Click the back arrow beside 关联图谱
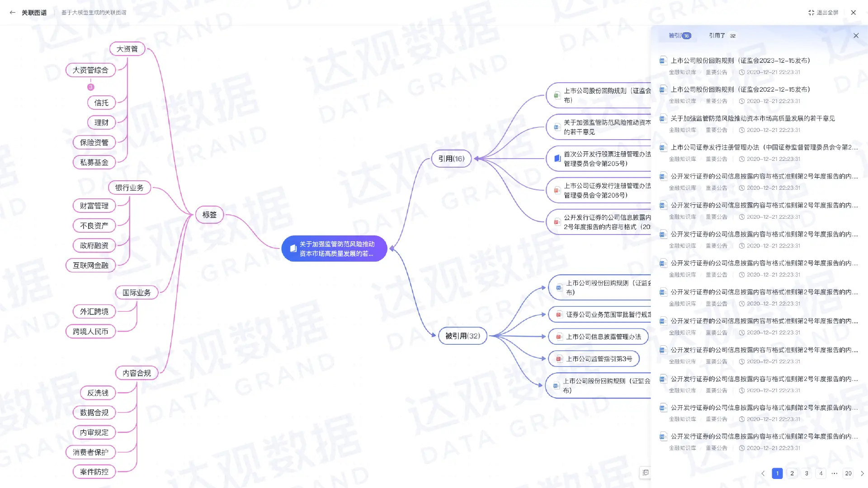The height and width of the screenshot is (488, 868). (12, 13)
